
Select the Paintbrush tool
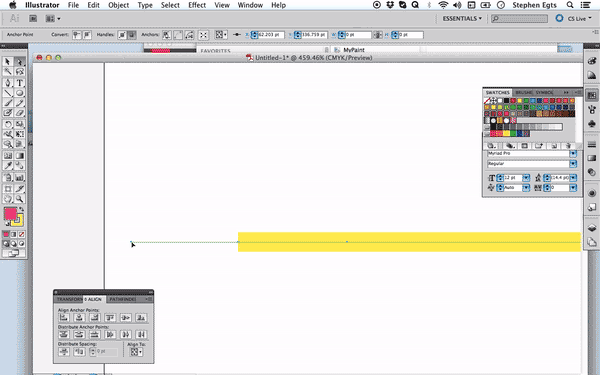pyautogui.click(x=7, y=103)
